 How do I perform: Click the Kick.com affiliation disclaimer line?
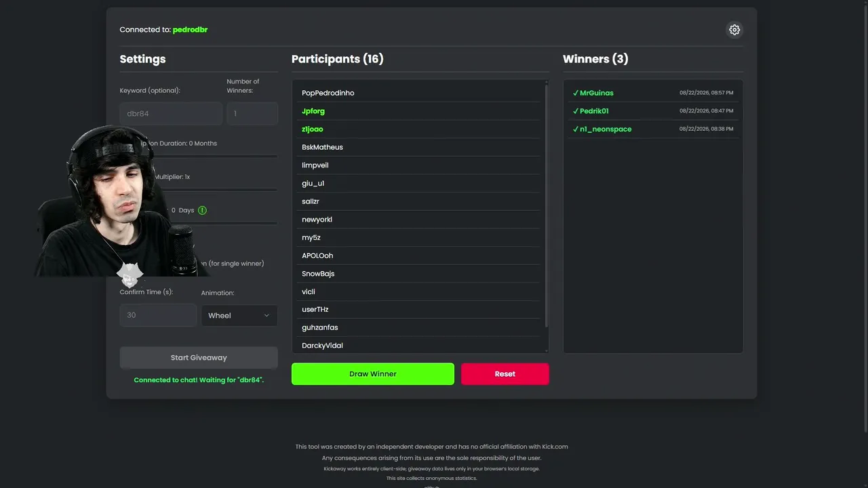tap(432, 447)
